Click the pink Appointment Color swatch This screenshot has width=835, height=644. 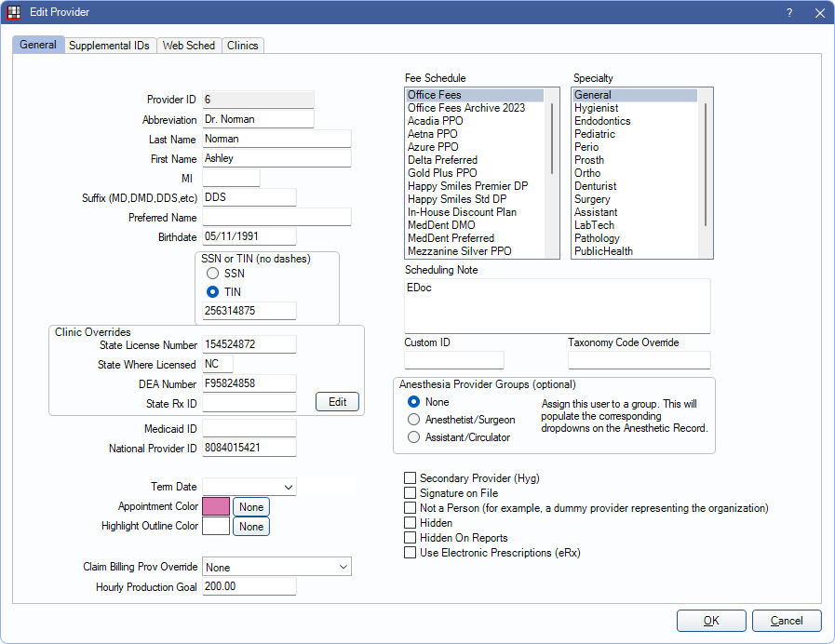coord(216,506)
